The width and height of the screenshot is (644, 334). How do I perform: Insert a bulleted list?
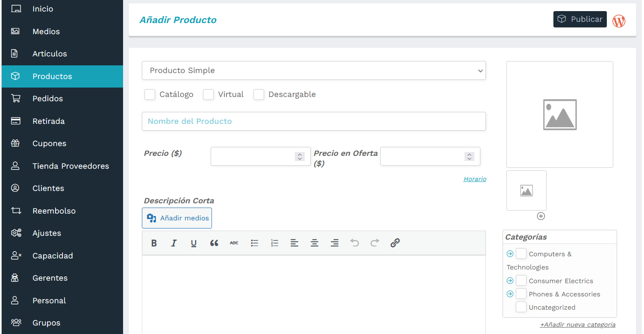pos(254,243)
